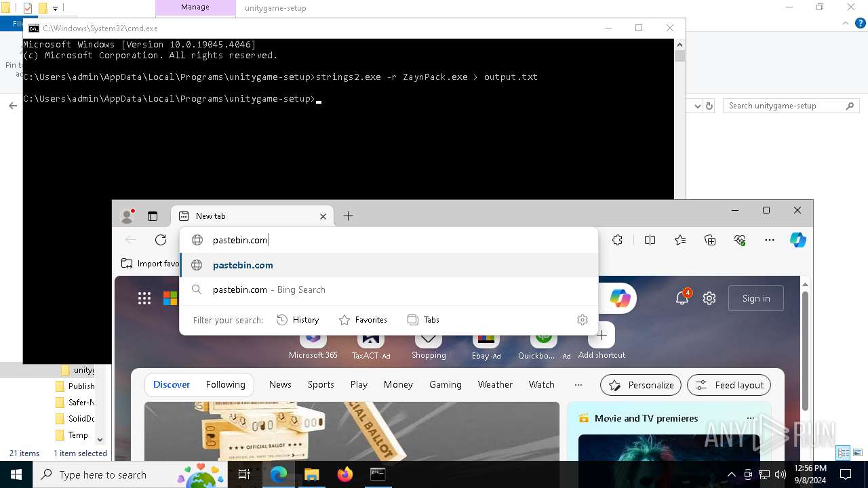Show more feed categories ellipsis
The width and height of the screenshot is (868, 488).
click(578, 384)
